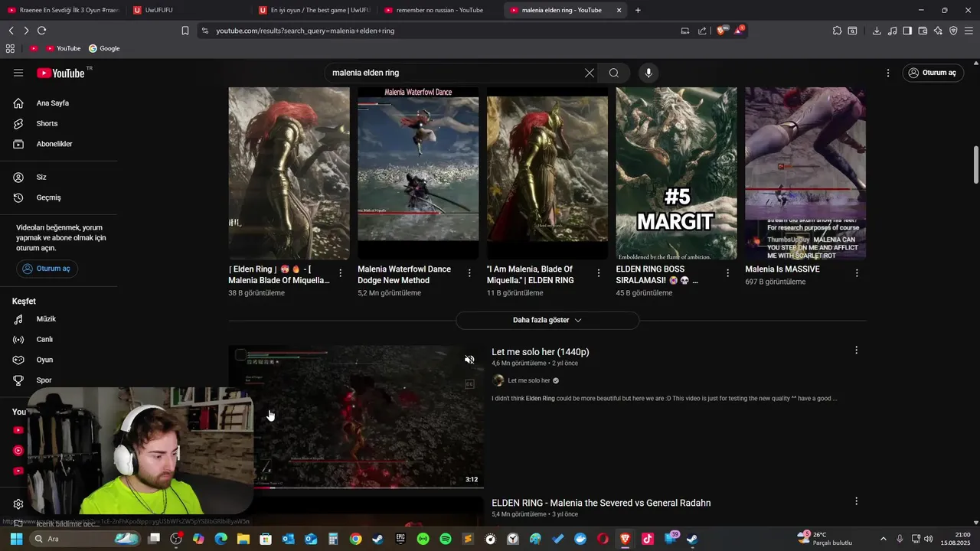Switch to the UwUFUFU tab
The height and width of the screenshot is (551, 980).
(x=188, y=10)
